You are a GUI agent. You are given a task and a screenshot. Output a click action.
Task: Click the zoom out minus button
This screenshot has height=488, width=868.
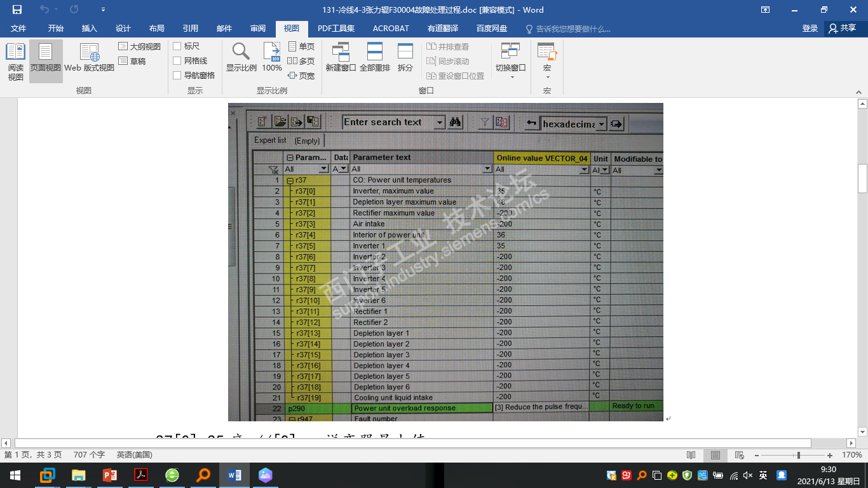tap(756, 455)
